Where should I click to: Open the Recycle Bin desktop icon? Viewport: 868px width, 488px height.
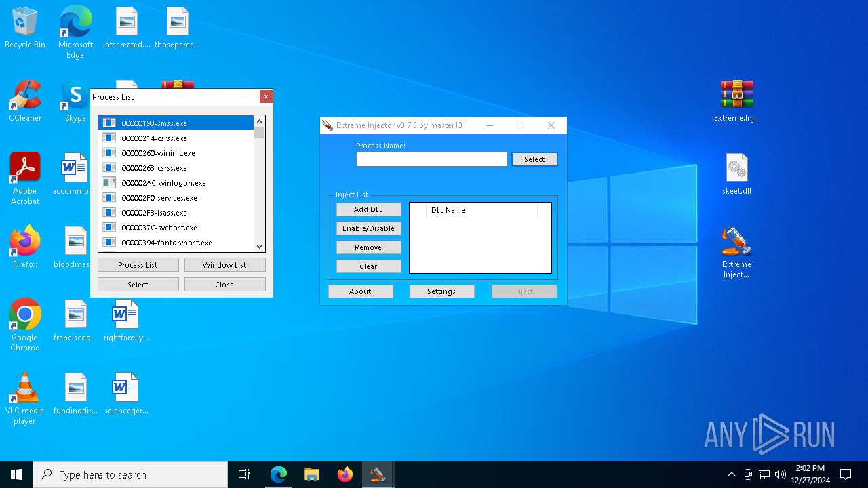point(25,28)
